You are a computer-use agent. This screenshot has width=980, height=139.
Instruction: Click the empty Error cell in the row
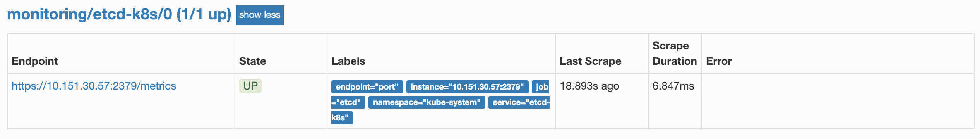coord(838,101)
